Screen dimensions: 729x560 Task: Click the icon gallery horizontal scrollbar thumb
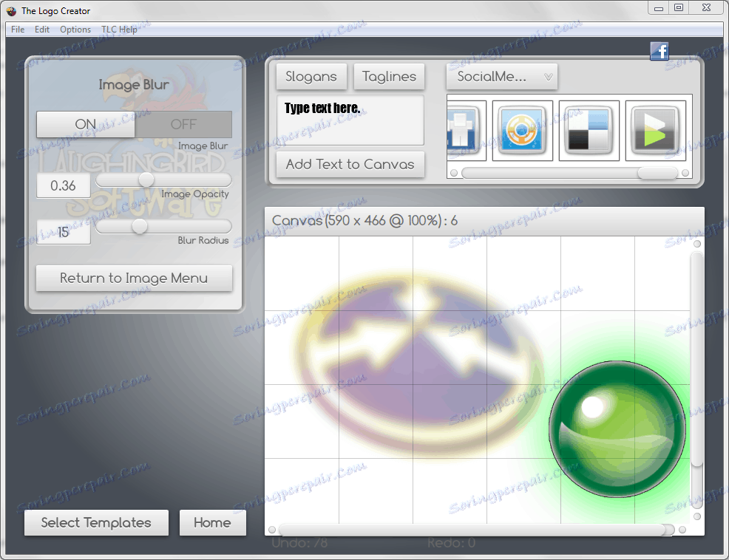point(657,174)
